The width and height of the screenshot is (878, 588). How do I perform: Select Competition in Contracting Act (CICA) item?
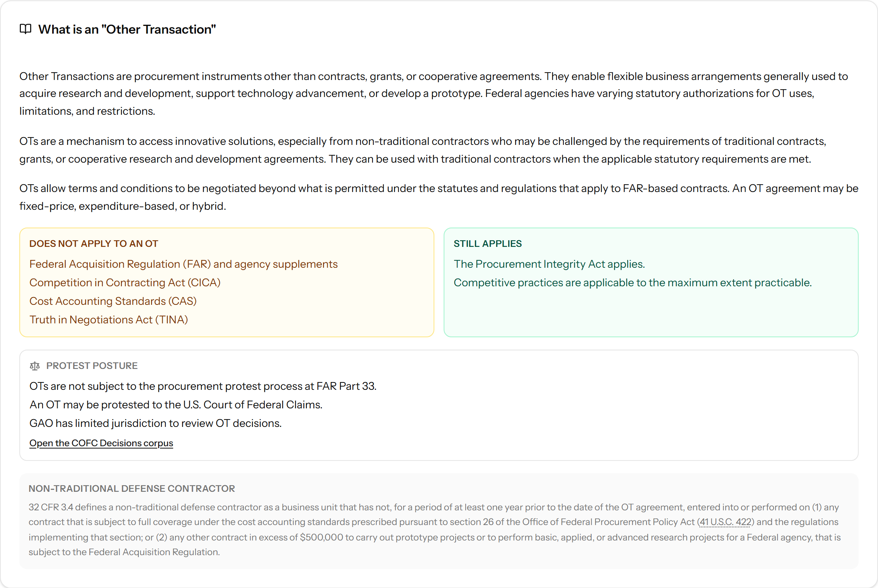pyautogui.click(x=125, y=283)
